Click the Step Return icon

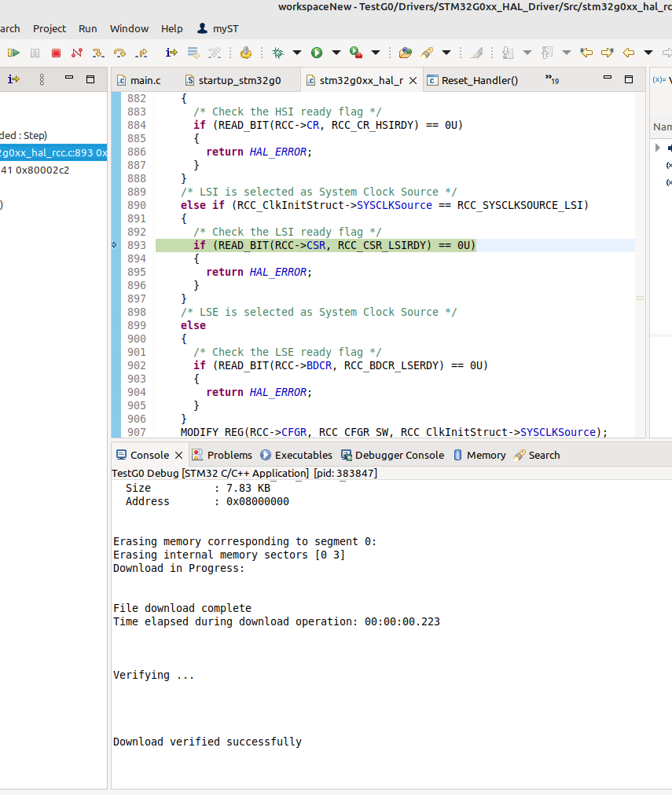click(141, 53)
